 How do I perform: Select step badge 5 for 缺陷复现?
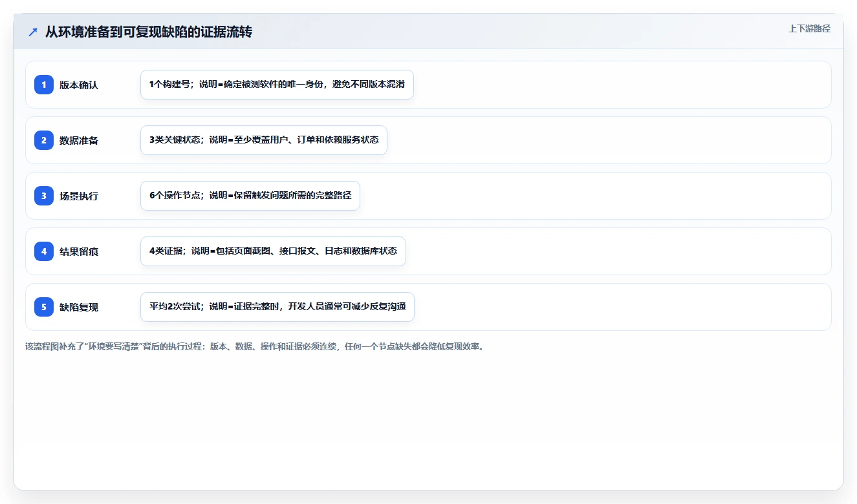[44, 307]
